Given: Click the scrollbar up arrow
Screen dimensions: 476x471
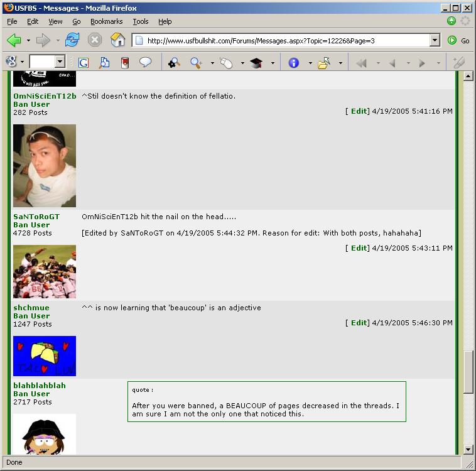Looking at the screenshot, I should pos(468,75).
